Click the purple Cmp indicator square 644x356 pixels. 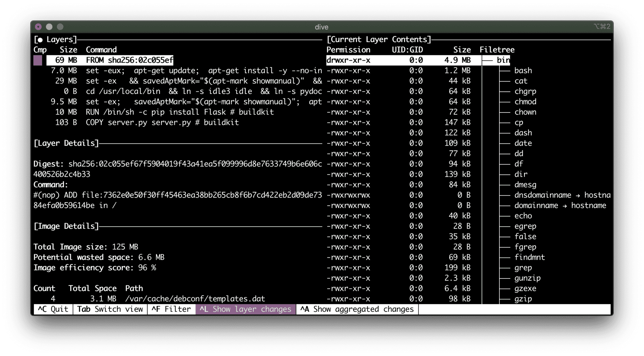pos(38,60)
